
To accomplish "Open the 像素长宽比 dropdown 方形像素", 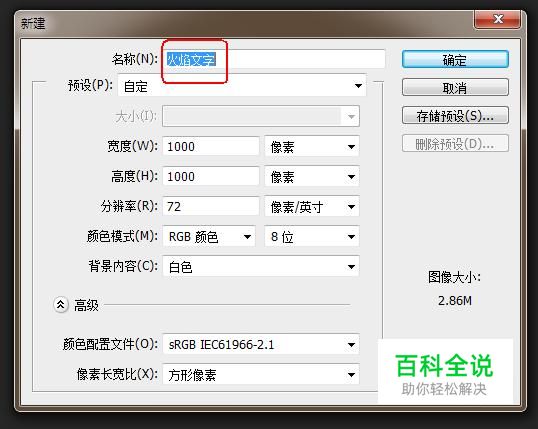I will coord(261,374).
